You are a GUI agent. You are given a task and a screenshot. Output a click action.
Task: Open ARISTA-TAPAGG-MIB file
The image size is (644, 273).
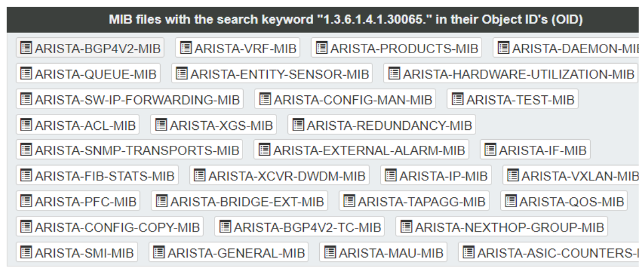click(x=414, y=201)
